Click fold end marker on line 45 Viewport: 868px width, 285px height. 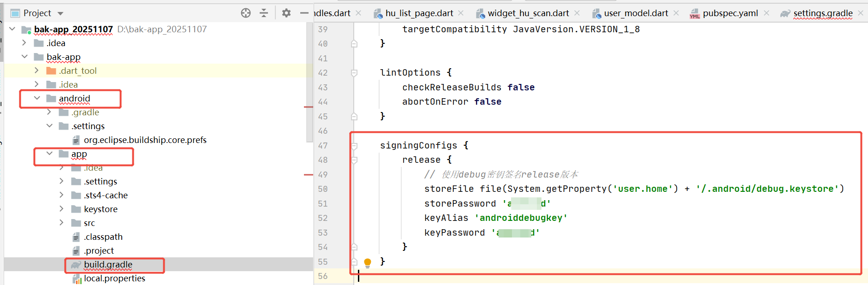[x=354, y=116]
